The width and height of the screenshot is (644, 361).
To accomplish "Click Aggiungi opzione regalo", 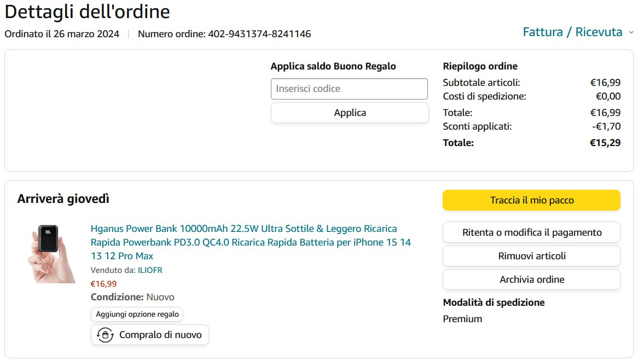I will [137, 315].
